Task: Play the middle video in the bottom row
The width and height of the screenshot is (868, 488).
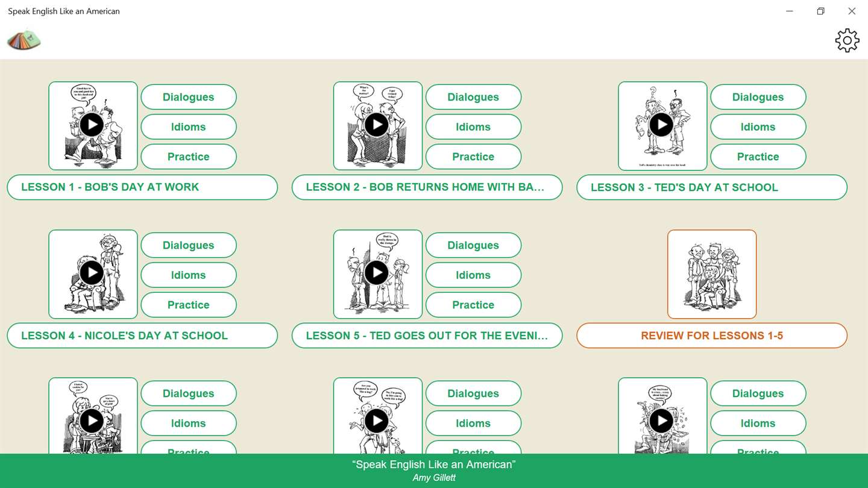Action: (377, 421)
